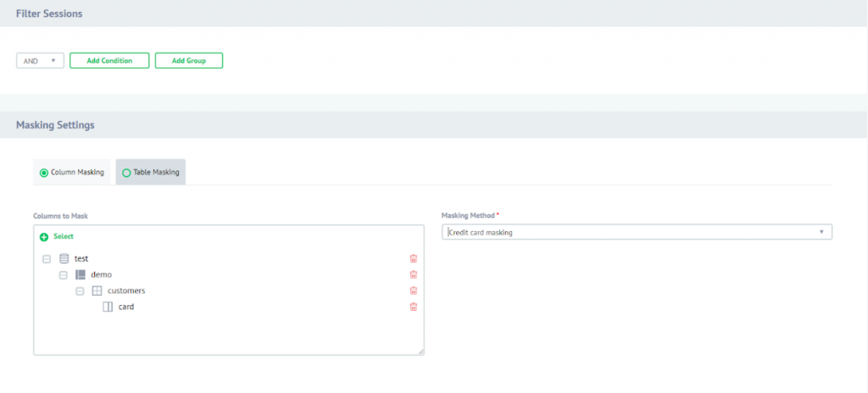
Task: Collapse the customers table node
Action: click(x=81, y=291)
